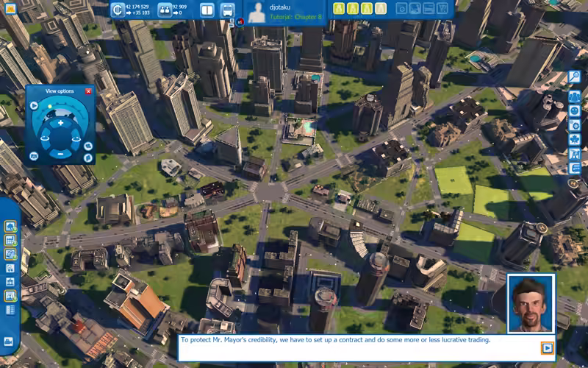Click the cash value '42 174 529'
Screen dimensions: 588x368
[137, 7]
